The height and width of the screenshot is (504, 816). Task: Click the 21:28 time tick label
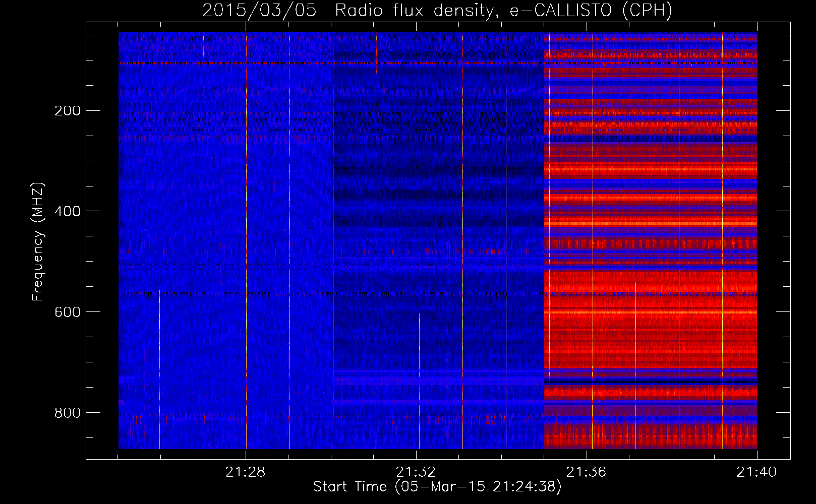[x=246, y=472]
